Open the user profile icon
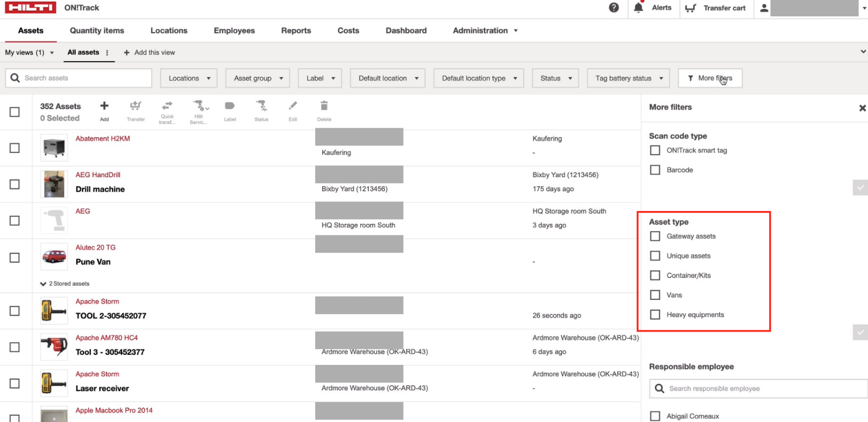The image size is (868, 422). pos(764,8)
